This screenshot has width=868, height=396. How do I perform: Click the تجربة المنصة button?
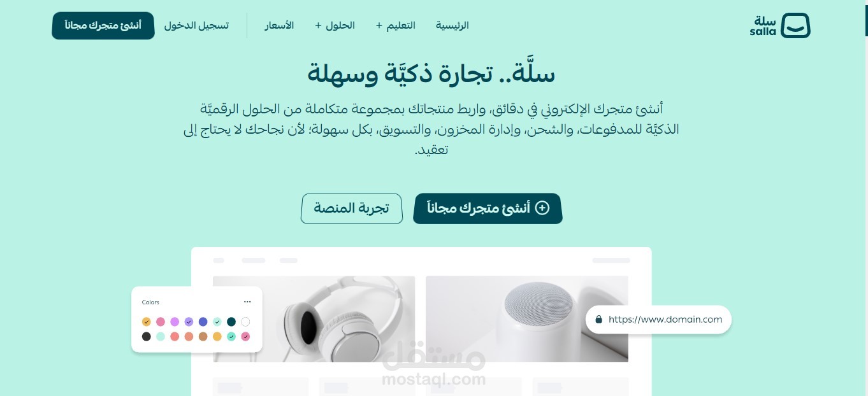(x=352, y=208)
